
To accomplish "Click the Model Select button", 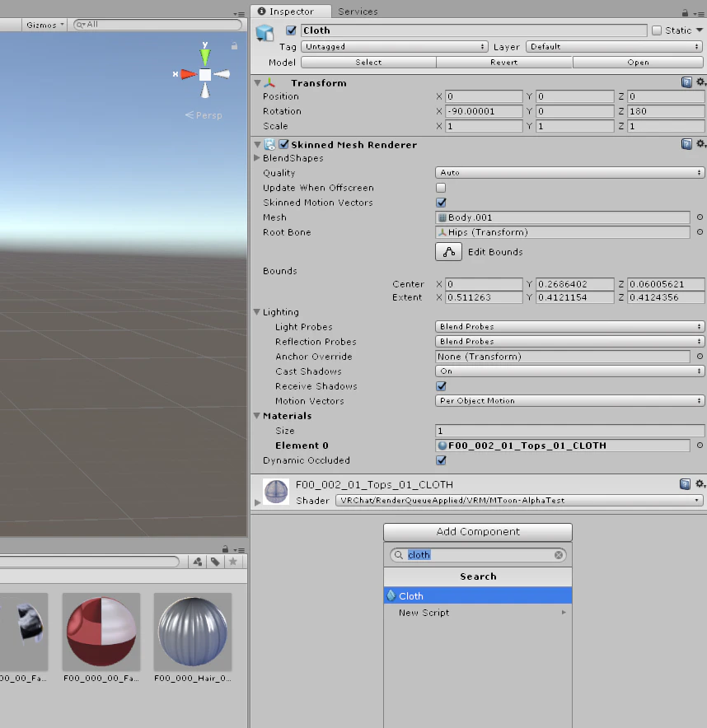I will (x=368, y=63).
